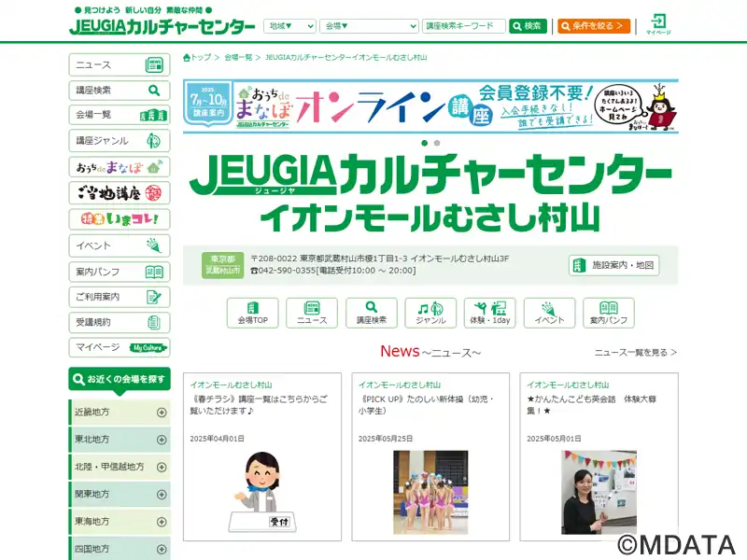
Task: Click the イベント icon button below address
Action: pos(549,313)
